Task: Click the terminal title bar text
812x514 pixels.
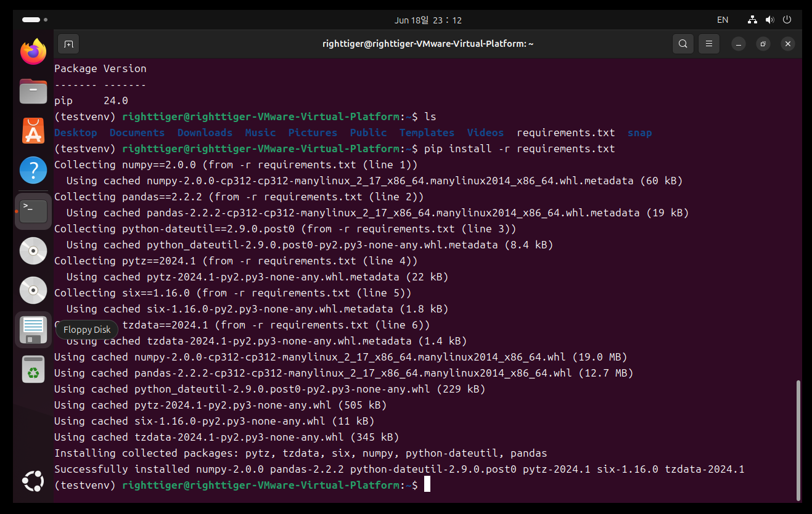Action: [428, 44]
